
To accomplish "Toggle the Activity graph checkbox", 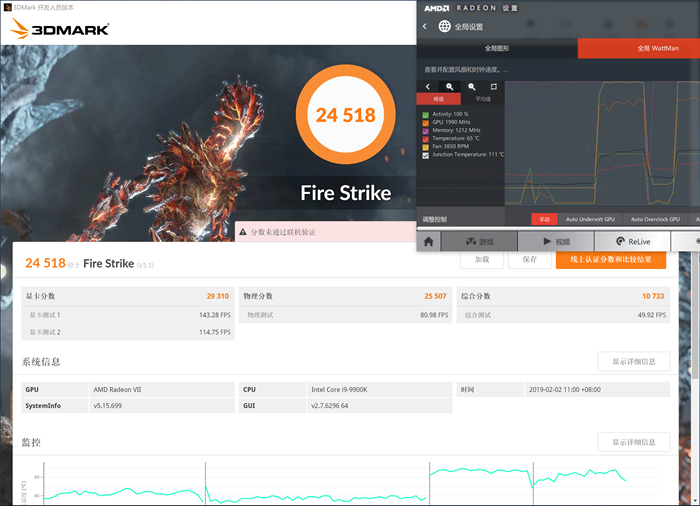I will tap(425, 115).
